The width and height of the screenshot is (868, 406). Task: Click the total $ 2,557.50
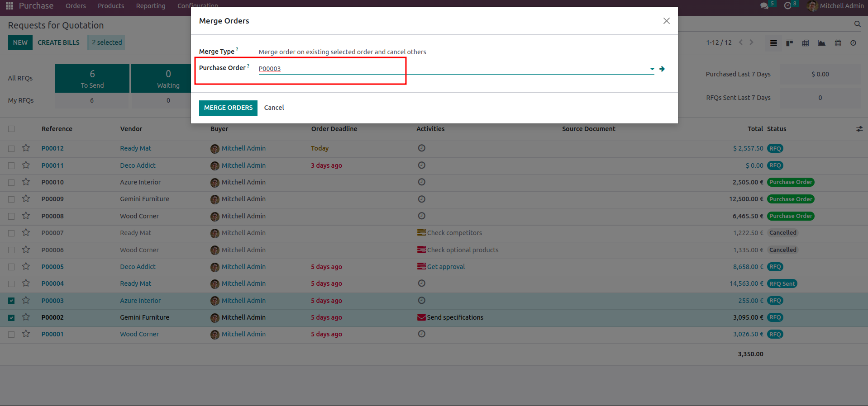pos(748,148)
